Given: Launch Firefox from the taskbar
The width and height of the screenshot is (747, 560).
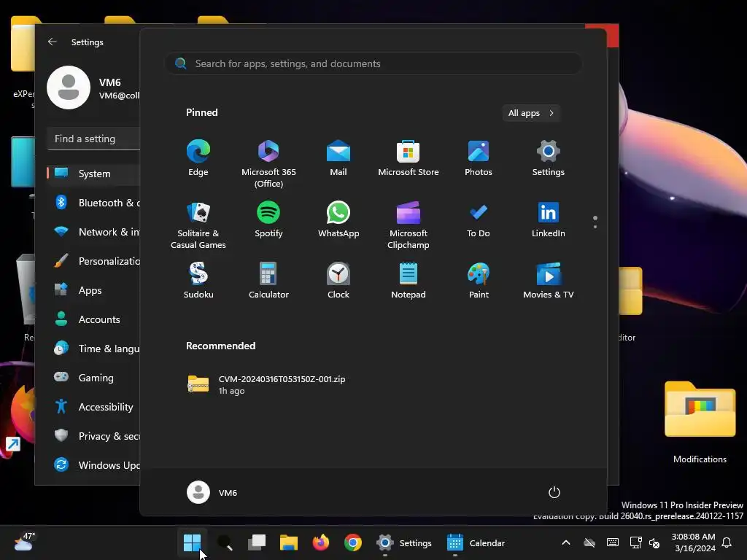Looking at the screenshot, I should [x=321, y=542].
